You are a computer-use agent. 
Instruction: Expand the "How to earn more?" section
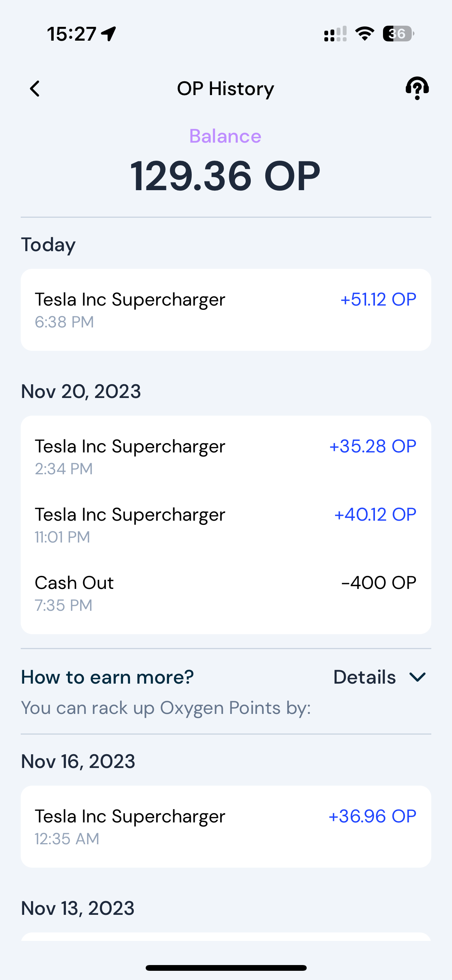coord(107,677)
